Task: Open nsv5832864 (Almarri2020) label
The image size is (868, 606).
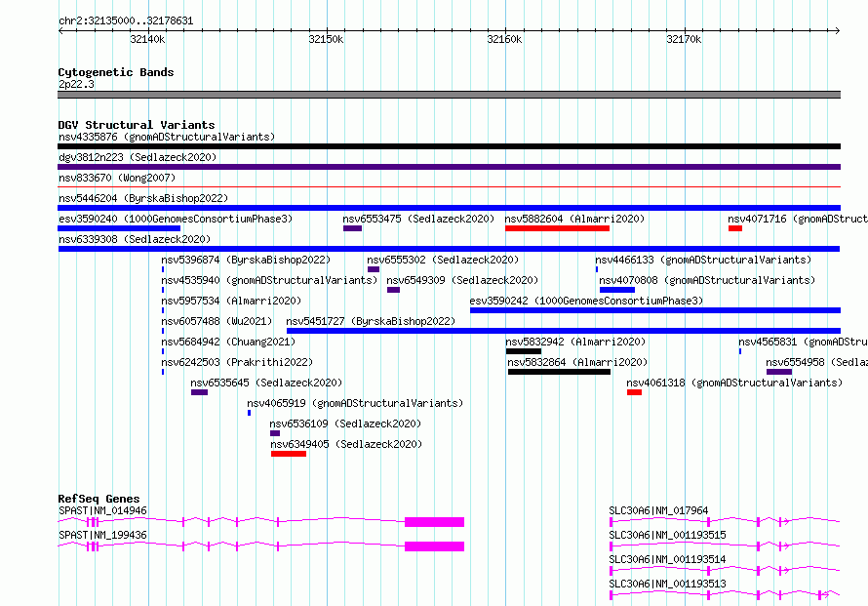Action: click(577, 362)
